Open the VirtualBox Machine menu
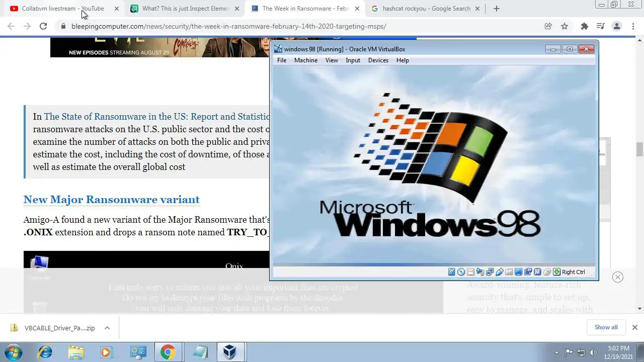Image resolution: width=644 pixels, height=362 pixels. [306, 60]
